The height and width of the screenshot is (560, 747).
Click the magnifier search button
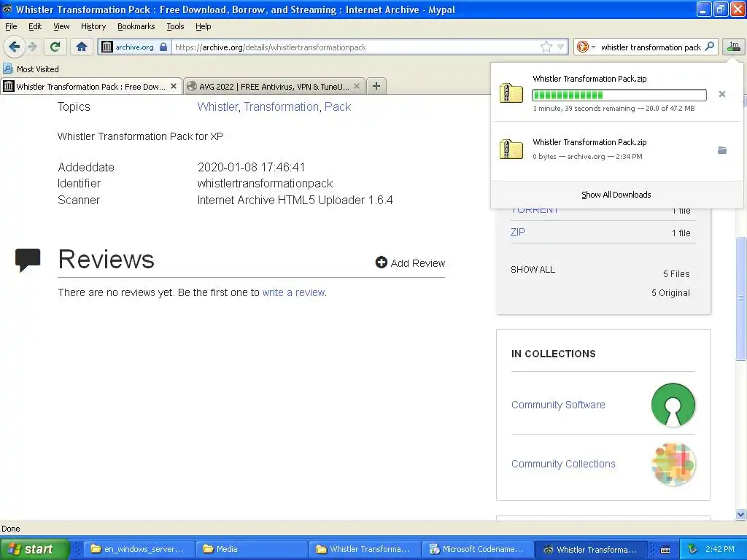point(709,47)
